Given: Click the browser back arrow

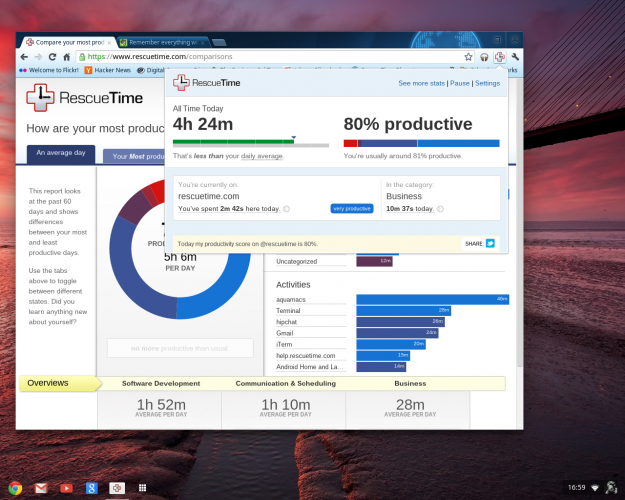Looking at the screenshot, I should click(x=24, y=57).
